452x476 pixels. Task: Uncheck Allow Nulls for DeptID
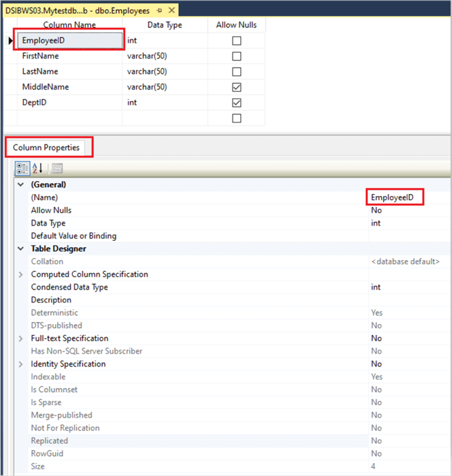tap(237, 103)
